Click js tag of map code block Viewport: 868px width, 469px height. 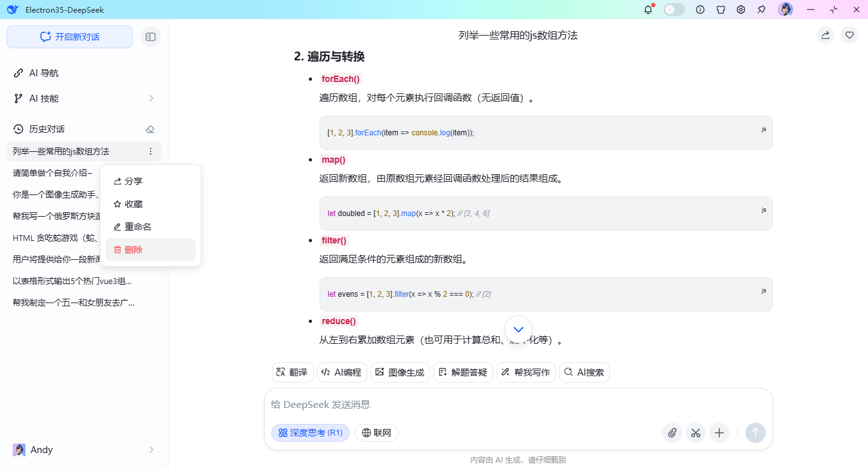pos(764,210)
